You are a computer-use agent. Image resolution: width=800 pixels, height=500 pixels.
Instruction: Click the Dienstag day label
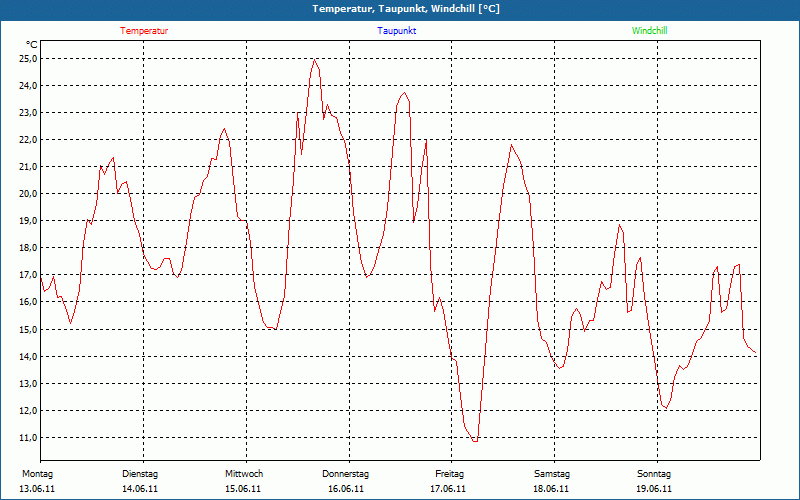[140, 474]
